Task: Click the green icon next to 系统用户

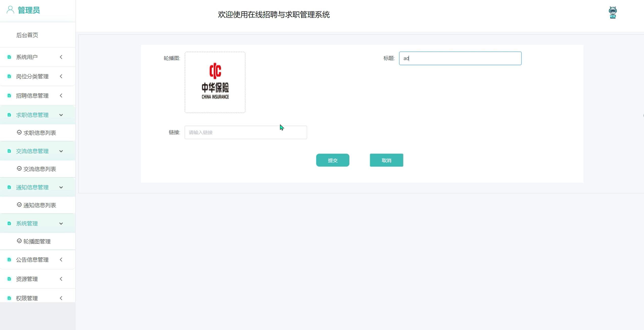Action: click(x=9, y=57)
